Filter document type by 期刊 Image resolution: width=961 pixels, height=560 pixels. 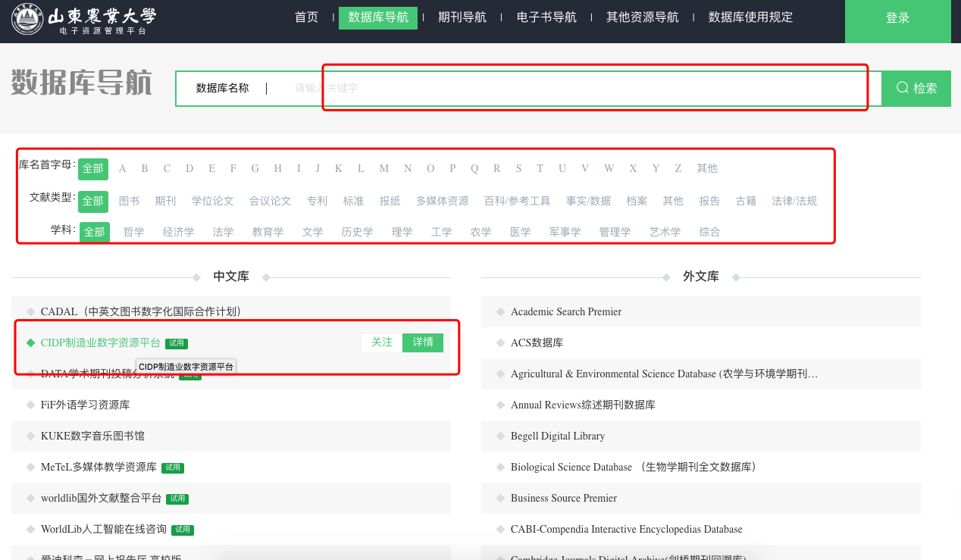165,201
